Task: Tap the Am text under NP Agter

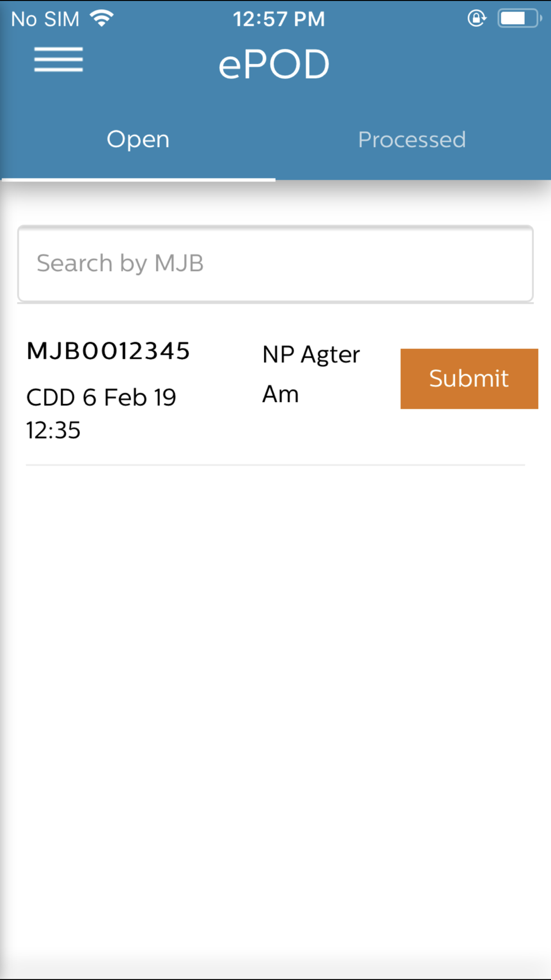Action: pos(280,395)
